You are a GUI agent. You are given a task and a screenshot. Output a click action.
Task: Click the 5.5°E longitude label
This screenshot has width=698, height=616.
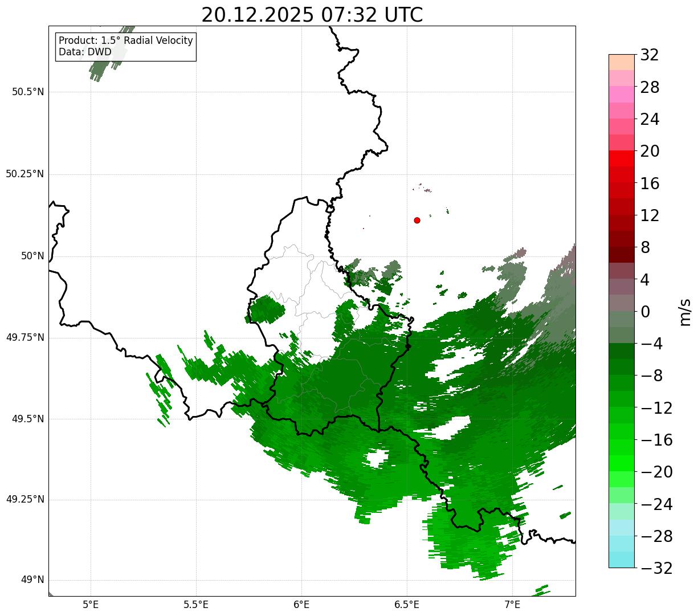coord(196,604)
